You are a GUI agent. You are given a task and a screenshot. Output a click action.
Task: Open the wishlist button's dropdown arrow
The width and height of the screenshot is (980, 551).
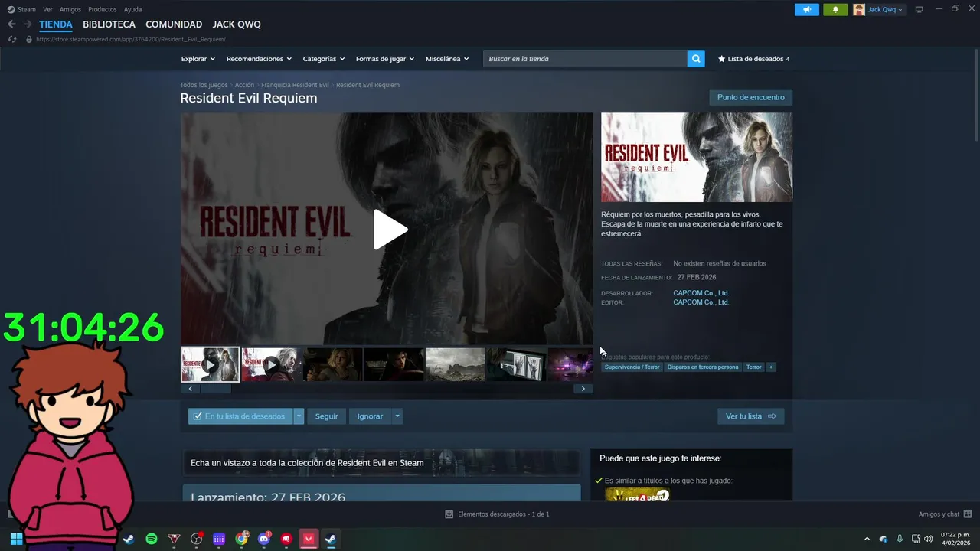(x=299, y=416)
